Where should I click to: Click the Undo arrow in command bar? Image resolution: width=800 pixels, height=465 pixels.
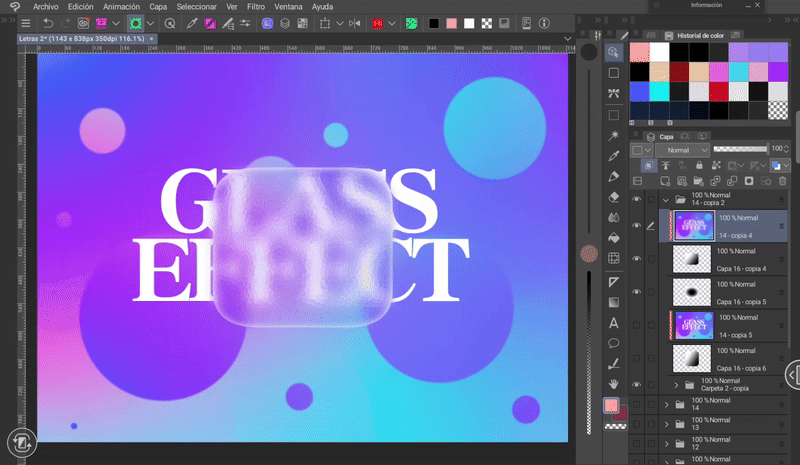pyautogui.click(x=47, y=22)
